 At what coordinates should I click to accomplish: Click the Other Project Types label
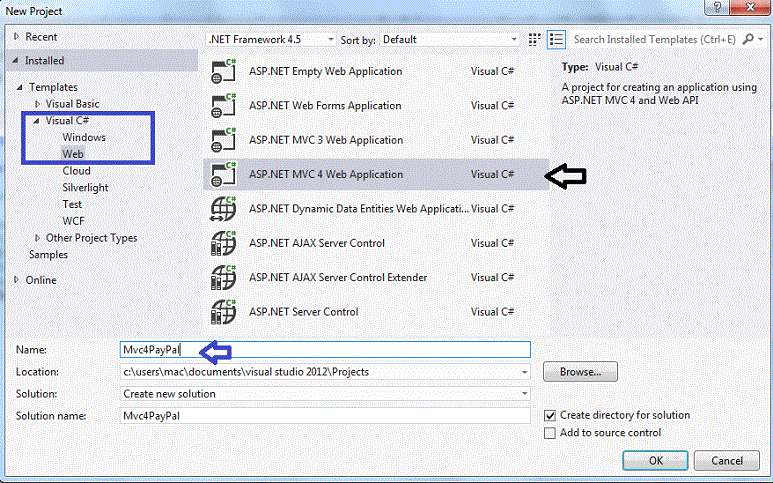point(91,238)
